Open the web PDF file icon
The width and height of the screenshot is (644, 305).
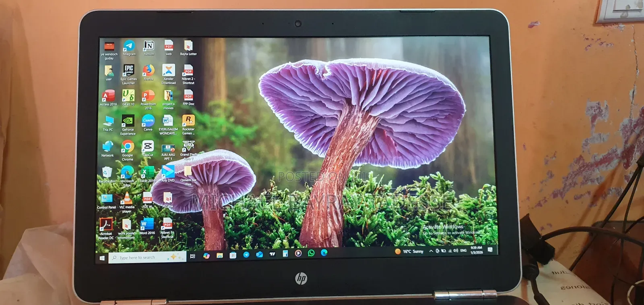[169, 48]
